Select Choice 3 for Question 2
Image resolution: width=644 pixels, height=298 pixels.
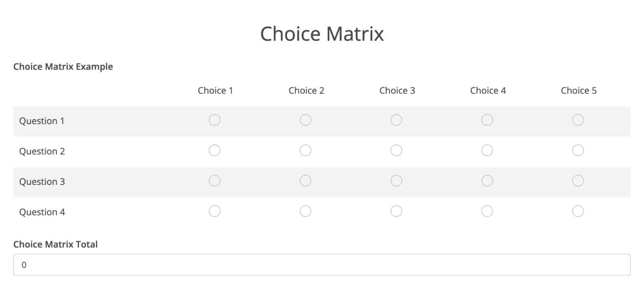point(396,150)
